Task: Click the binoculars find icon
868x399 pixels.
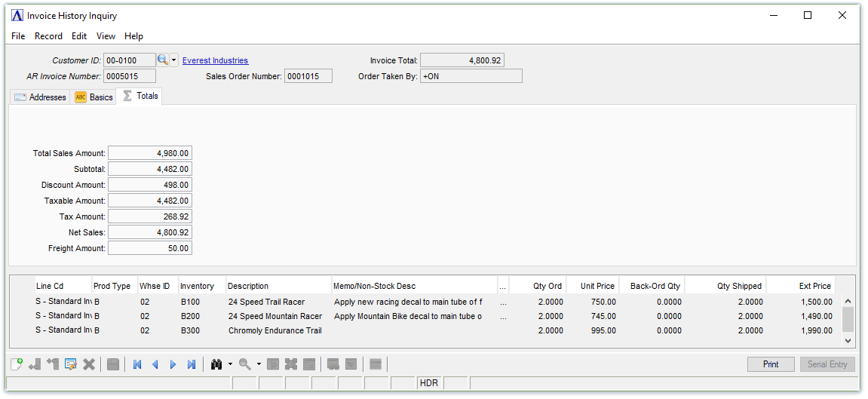Action: pos(216,364)
